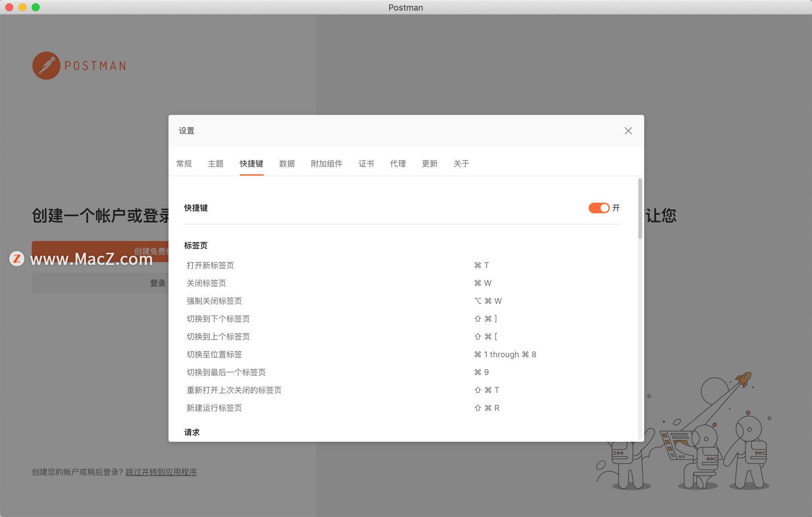Select the 切换到上个标签页 entry

click(x=218, y=336)
